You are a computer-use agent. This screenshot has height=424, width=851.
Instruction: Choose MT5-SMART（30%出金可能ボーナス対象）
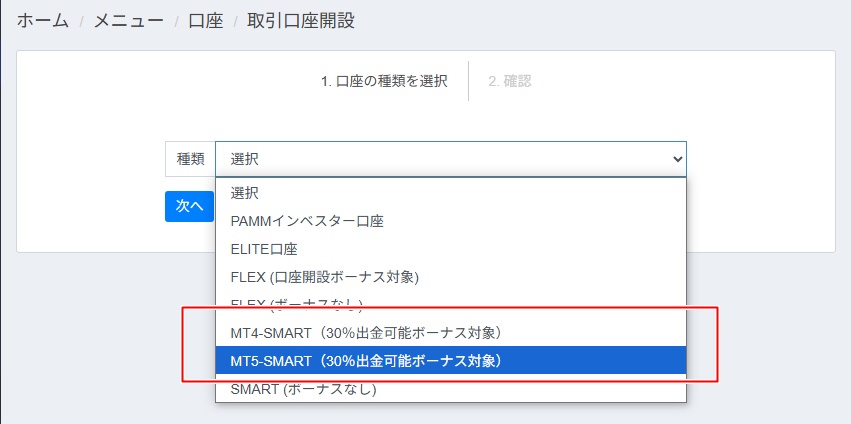point(450,361)
